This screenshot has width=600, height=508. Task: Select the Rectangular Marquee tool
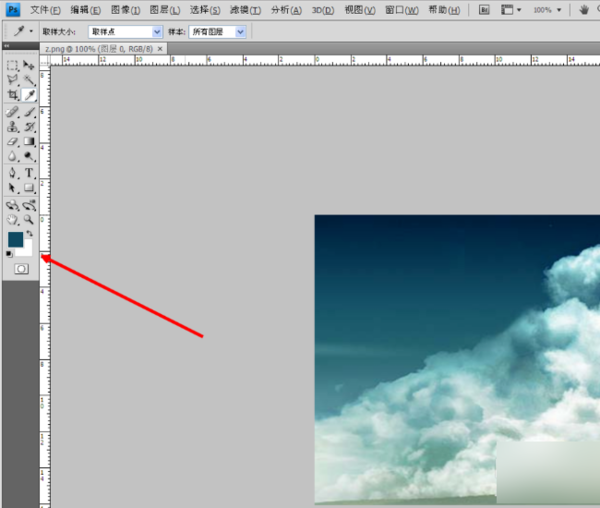coord(12,65)
